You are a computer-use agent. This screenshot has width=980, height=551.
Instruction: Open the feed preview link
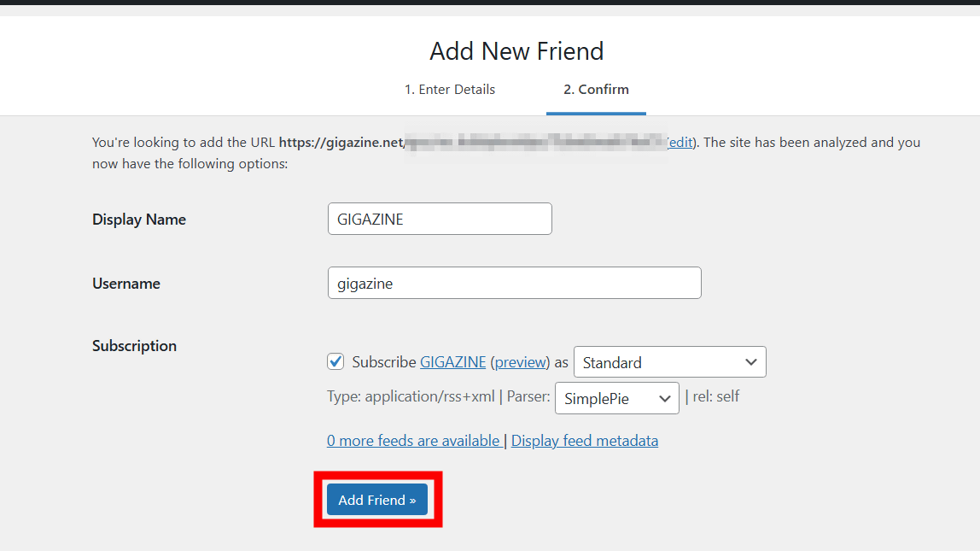pos(519,362)
